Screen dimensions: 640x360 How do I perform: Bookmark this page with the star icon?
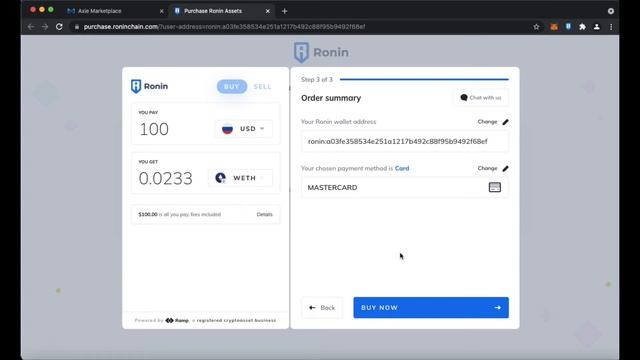536,27
